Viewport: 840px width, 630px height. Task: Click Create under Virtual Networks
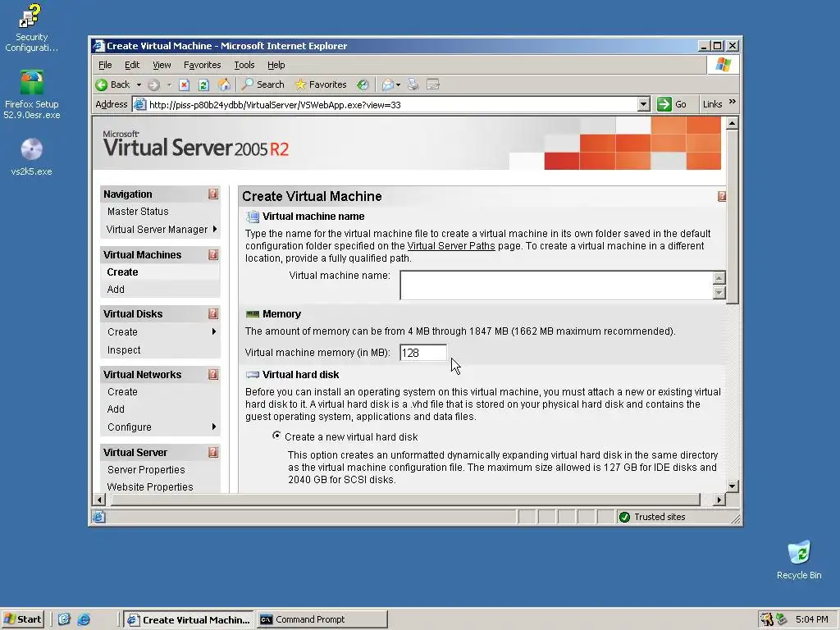coord(122,391)
